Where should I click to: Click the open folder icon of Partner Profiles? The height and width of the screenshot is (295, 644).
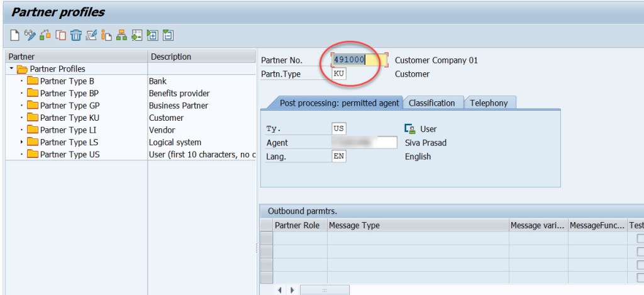click(22, 69)
